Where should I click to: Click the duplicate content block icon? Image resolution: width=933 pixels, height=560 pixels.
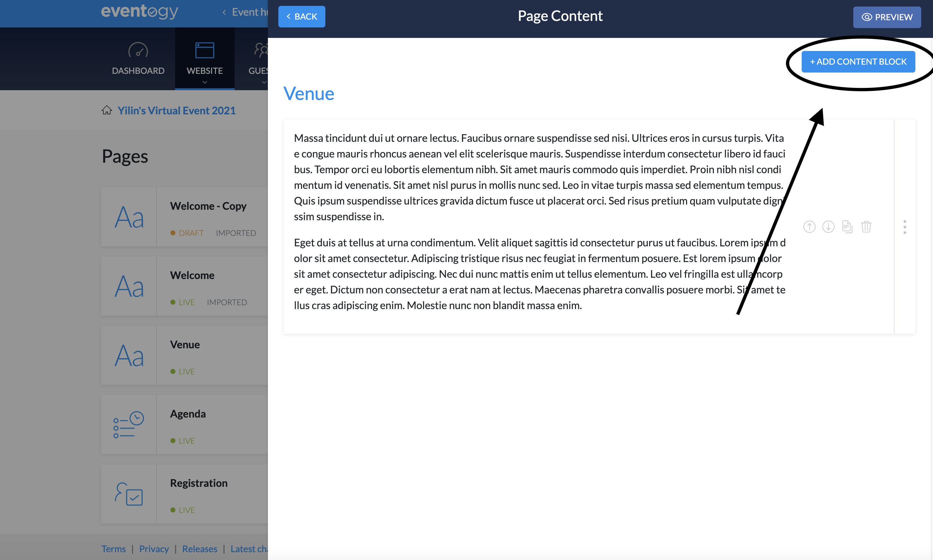(x=847, y=227)
